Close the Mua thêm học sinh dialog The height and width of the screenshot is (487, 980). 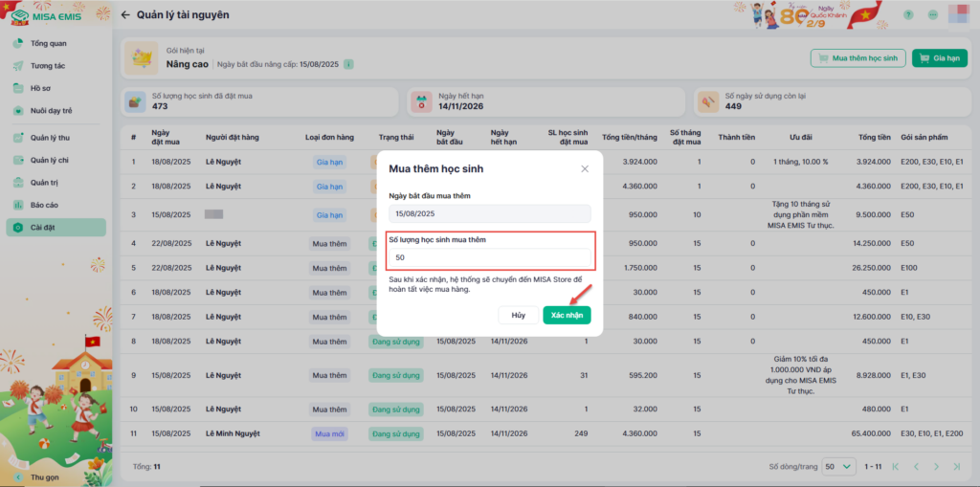[x=585, y=168]
